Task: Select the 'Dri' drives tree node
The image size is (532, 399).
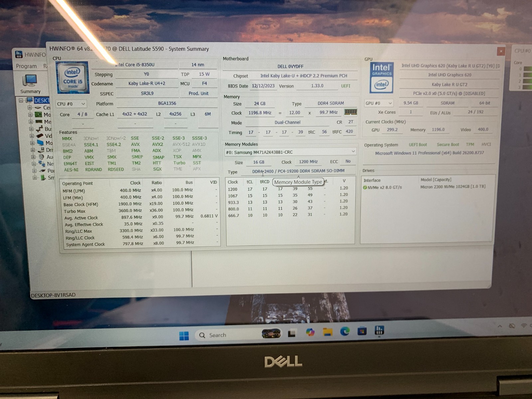Action: (x=45, y=150)
